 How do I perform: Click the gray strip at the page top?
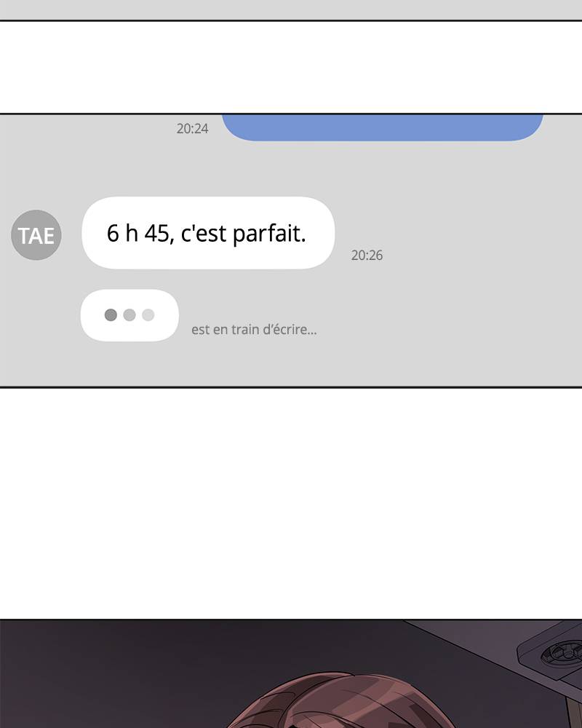[291, 9]
